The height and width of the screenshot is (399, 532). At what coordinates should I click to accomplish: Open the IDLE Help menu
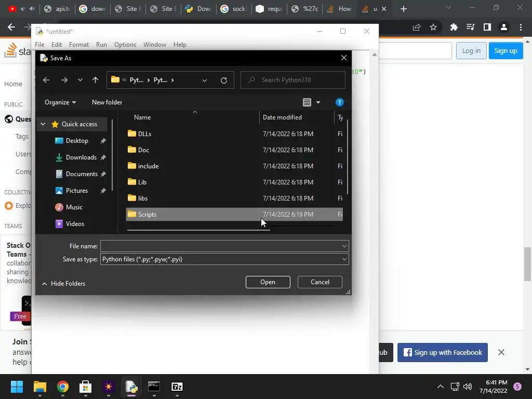coord(180,45)
